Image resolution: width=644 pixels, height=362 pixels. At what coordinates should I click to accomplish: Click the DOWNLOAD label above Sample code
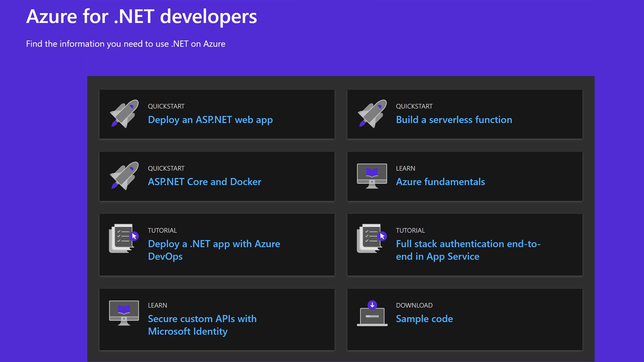(414, 305)
